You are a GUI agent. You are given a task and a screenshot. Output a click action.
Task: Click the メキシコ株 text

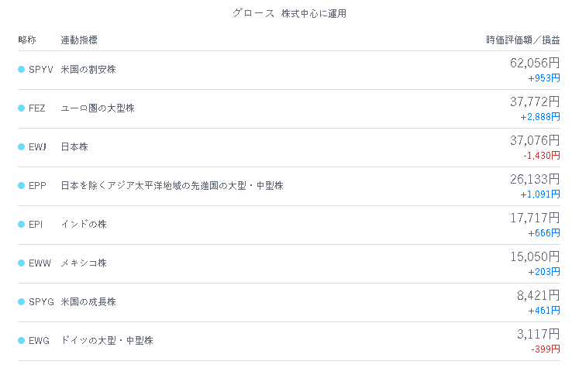(84, 263)
